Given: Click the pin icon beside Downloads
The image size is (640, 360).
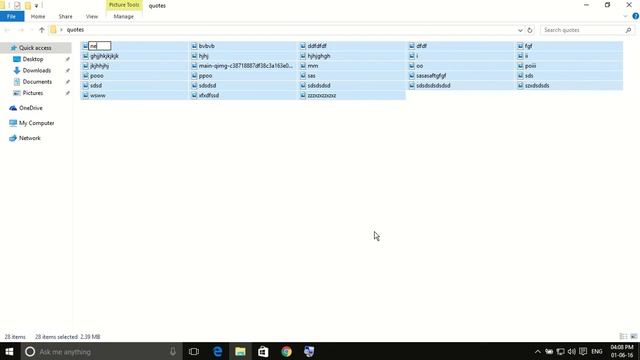Looking at the screenshot, I should point(67,71).
